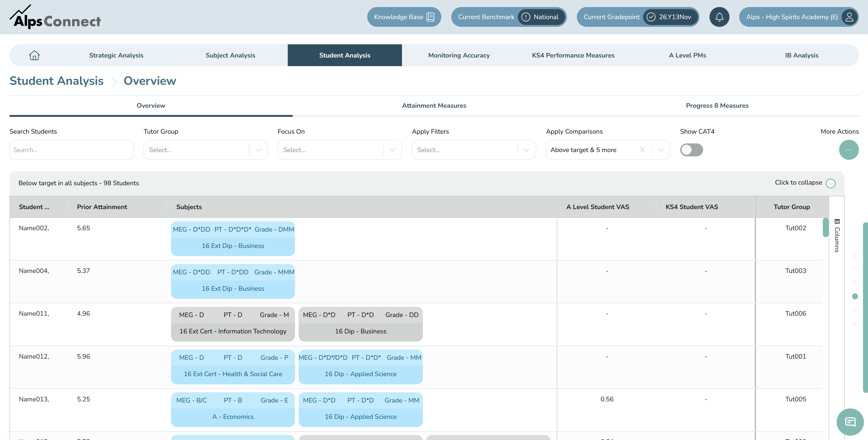This screenshot has width=868, height=440.
Task: Click the Columns panel icon
Action: coord(837,222)
